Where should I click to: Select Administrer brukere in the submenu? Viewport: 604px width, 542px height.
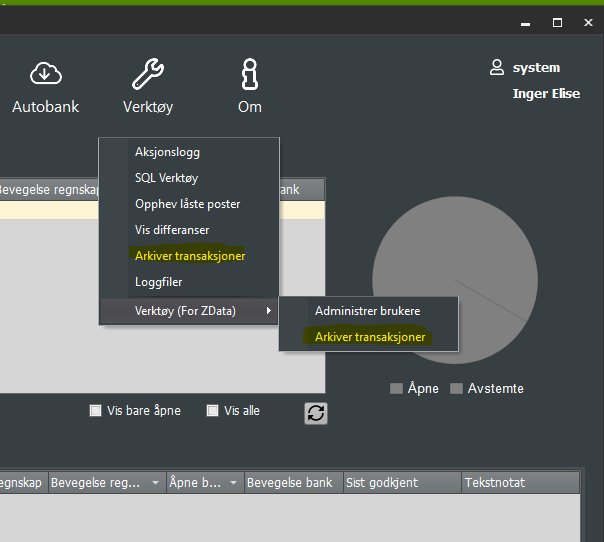coord(367,311)
